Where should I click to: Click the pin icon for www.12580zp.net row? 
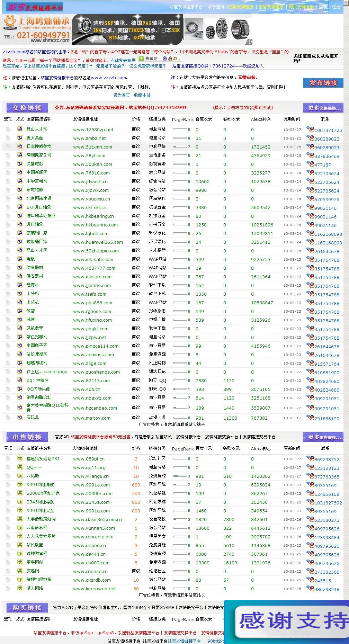pos(8,129)
